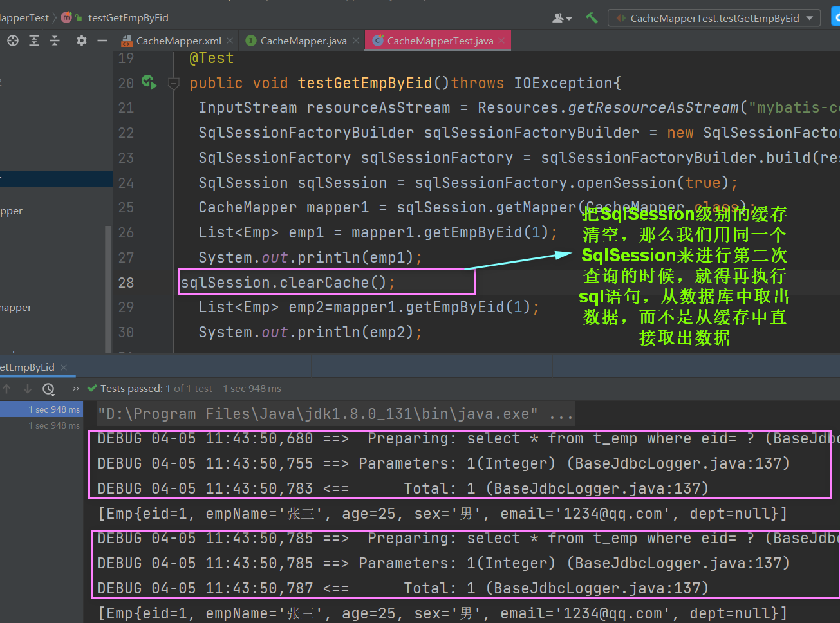Close the CacheMapper.xml tab
This screenshot has width=840, height=623.
(x=230, y=41)
